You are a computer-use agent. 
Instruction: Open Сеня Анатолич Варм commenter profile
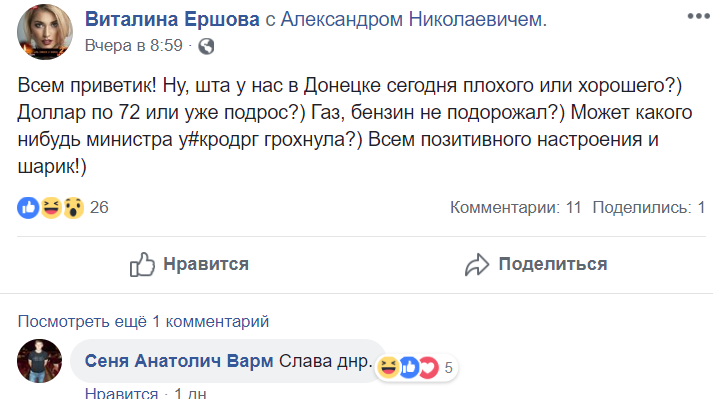click(x=179, y=361)
